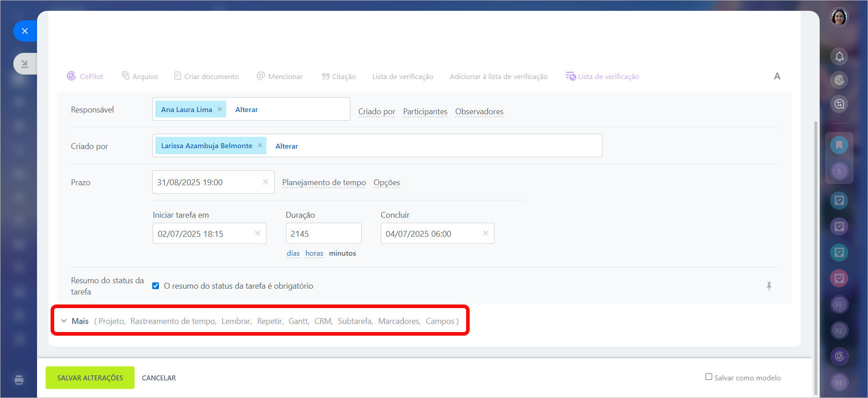Click Projeto in the Mais options
This screenshot has height=398, width=868.
point(112,321)
